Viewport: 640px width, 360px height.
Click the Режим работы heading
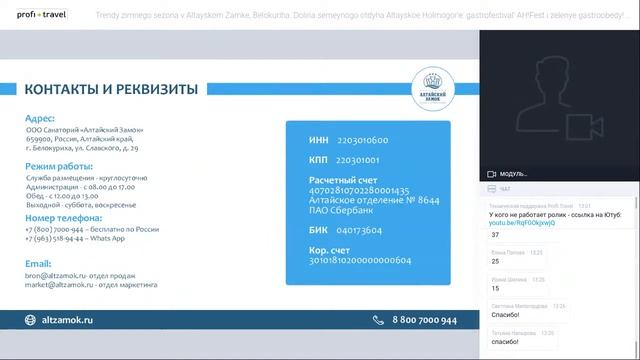59,166
